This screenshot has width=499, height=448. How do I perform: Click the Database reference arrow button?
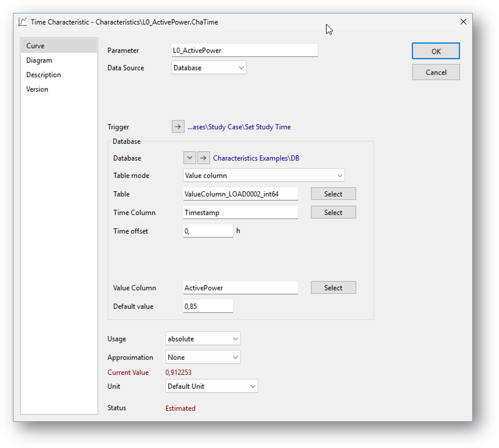click(203, 158)
